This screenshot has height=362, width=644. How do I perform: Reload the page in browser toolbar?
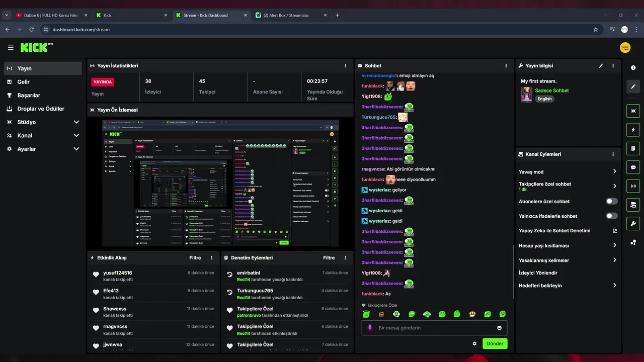pyautogui.click(x=31, y=30)
